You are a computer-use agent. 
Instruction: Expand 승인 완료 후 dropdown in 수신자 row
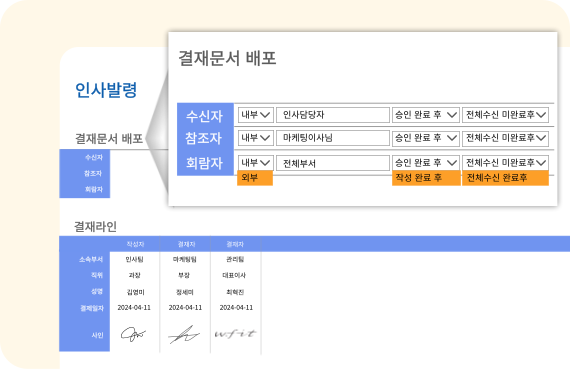tap(426, 115)
